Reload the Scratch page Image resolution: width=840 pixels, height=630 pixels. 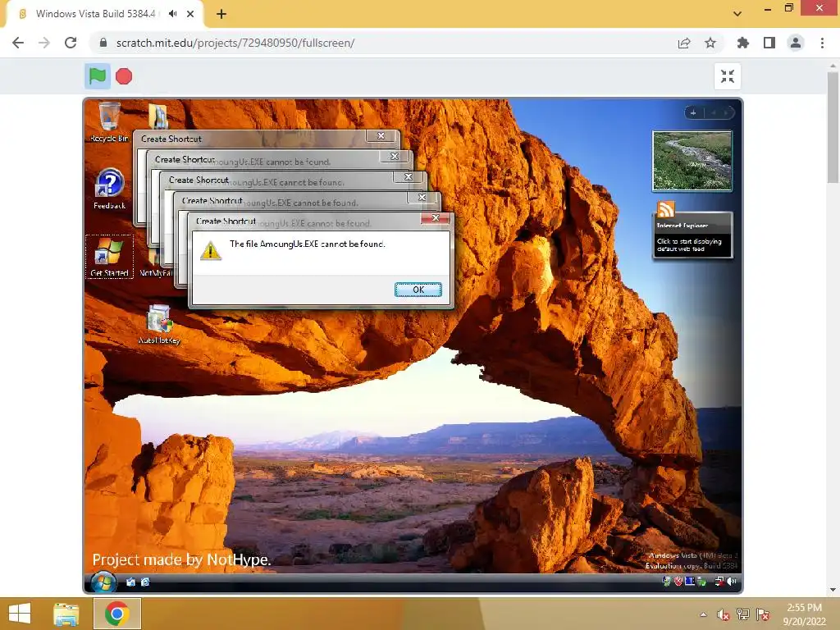click(71, 43)
